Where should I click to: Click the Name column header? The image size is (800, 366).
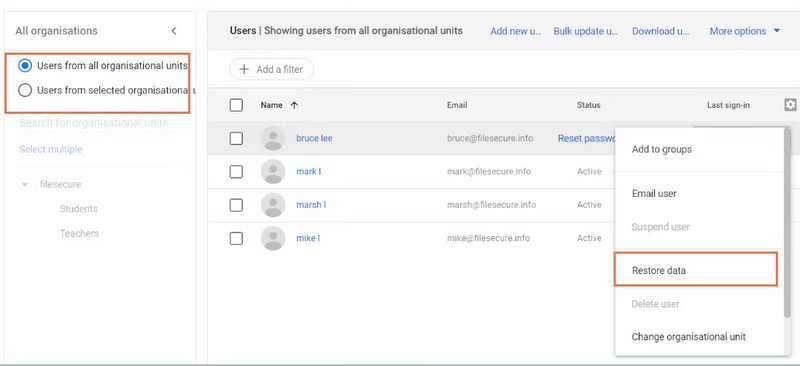pyautogui.click(x=271, y=105)
